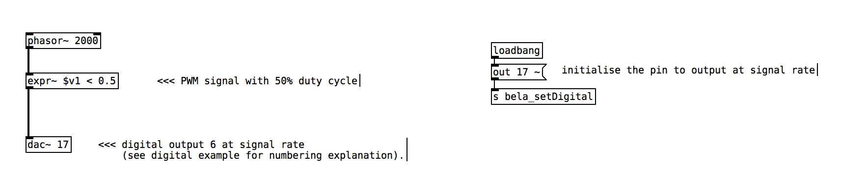The height and width of the screenshot is (196, 868).
Task: Click the inlet of the s bela_setDigital object
Action: point(495,90)
